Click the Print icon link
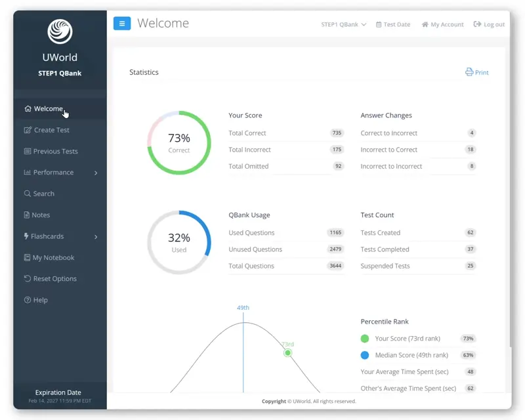The width and height of the screenshot is (525, 420). (x=469, y=72)
